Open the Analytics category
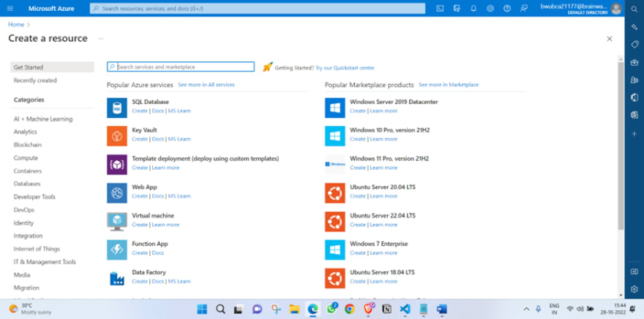The width and height of the screenshot is (644, 319). point(25,132)
